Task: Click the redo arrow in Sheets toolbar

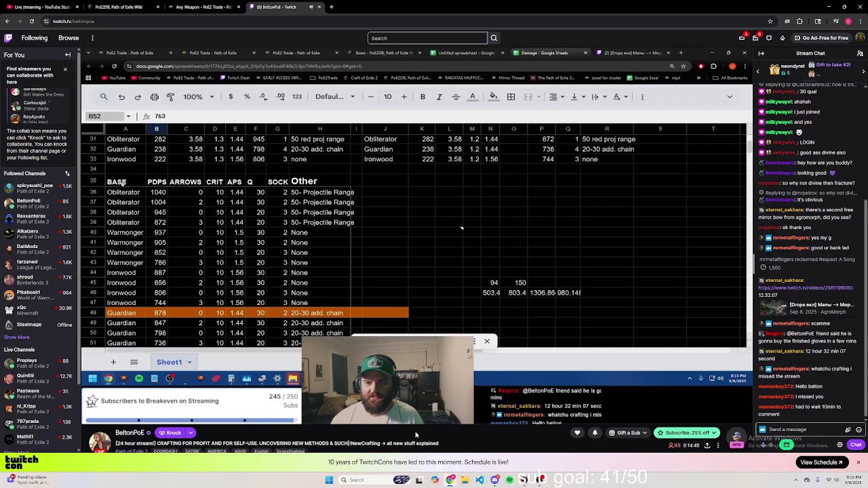Action: tap(138, 97)
